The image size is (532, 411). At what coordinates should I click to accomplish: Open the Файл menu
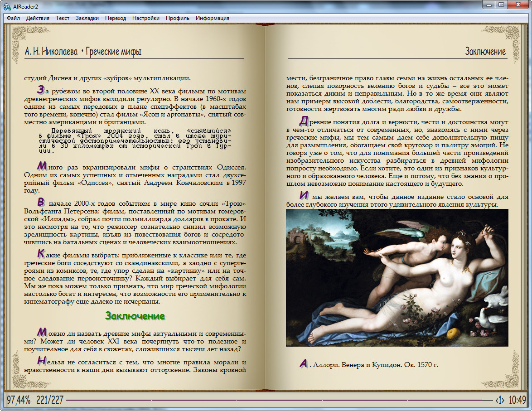pos(13,18)
